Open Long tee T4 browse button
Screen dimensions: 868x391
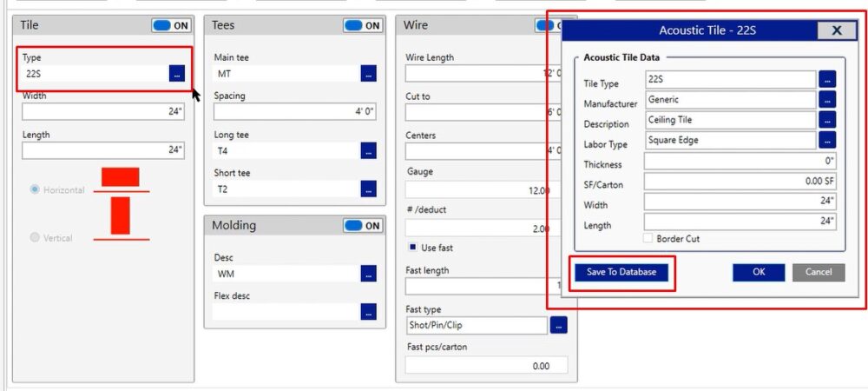pyautogui.click(x=368, y=150)
